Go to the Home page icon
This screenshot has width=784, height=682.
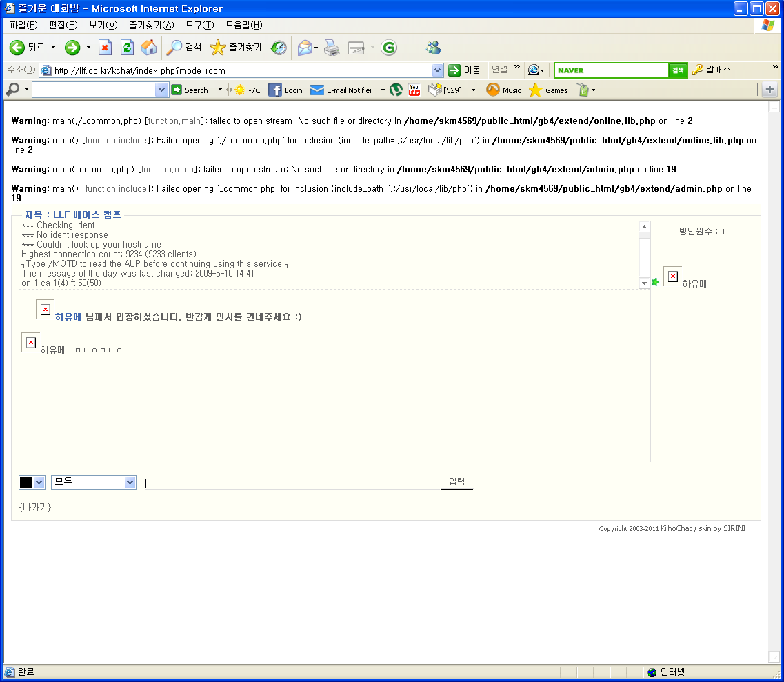[148, 48]
